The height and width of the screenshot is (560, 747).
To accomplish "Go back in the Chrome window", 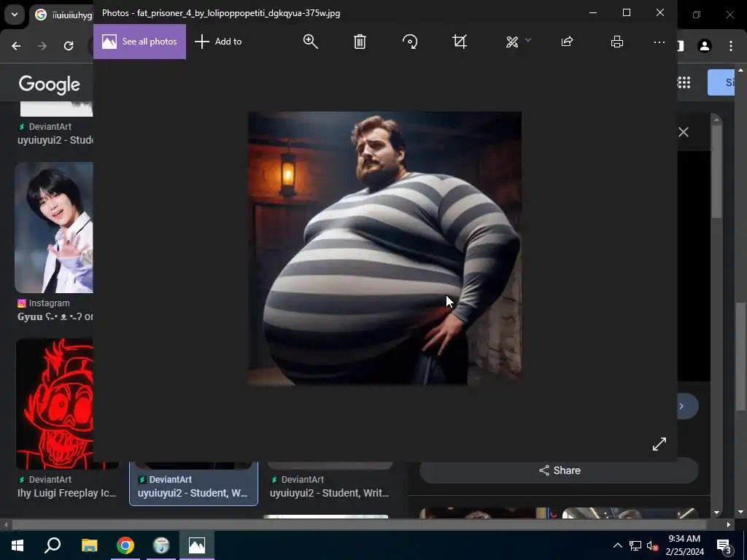I will (x=16, y=46).
